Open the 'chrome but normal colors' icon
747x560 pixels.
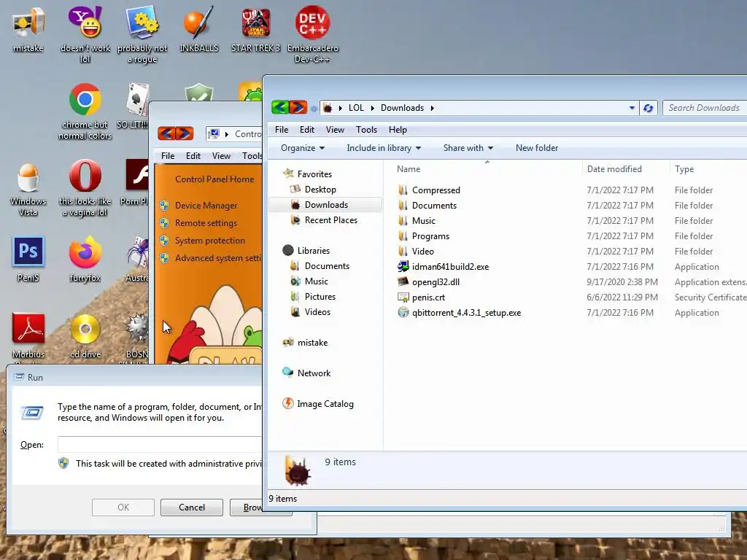point(85,112)
